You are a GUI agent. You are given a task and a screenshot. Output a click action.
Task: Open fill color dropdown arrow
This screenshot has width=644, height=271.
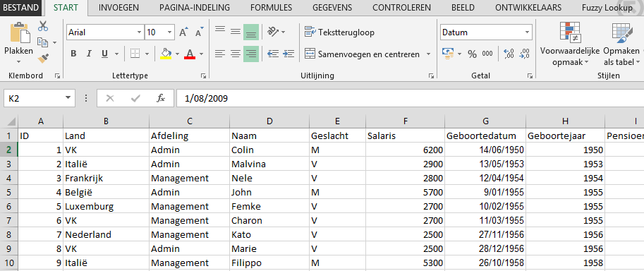178,54
